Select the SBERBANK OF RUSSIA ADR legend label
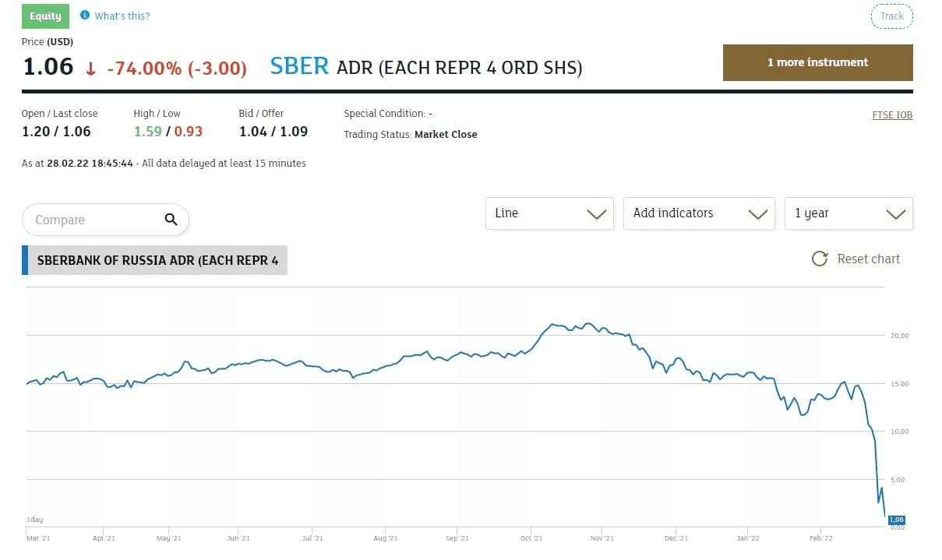 157,260
